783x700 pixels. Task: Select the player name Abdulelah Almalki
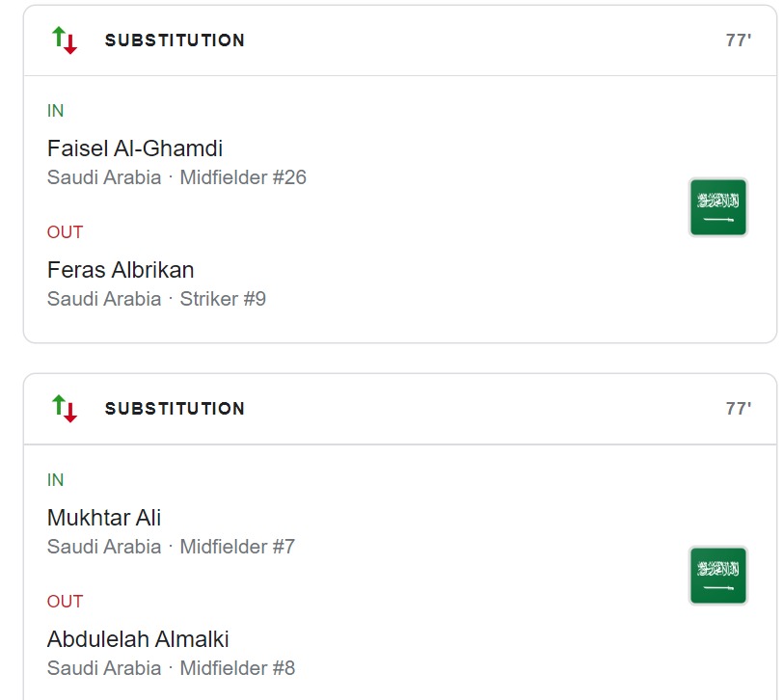point(138,639)
